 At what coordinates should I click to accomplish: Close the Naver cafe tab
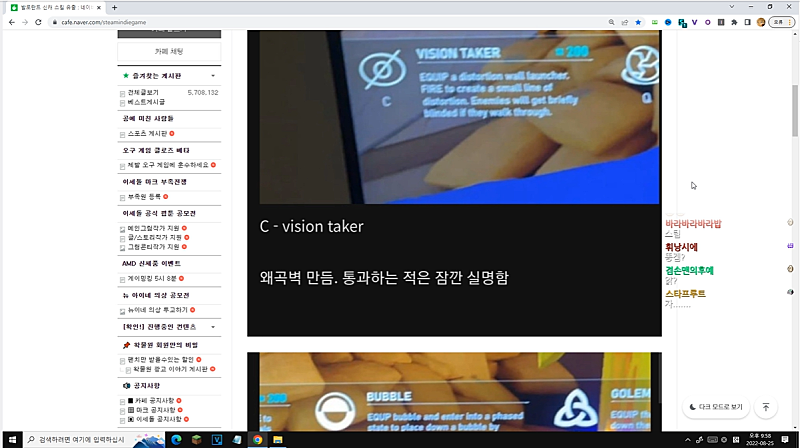98,8
